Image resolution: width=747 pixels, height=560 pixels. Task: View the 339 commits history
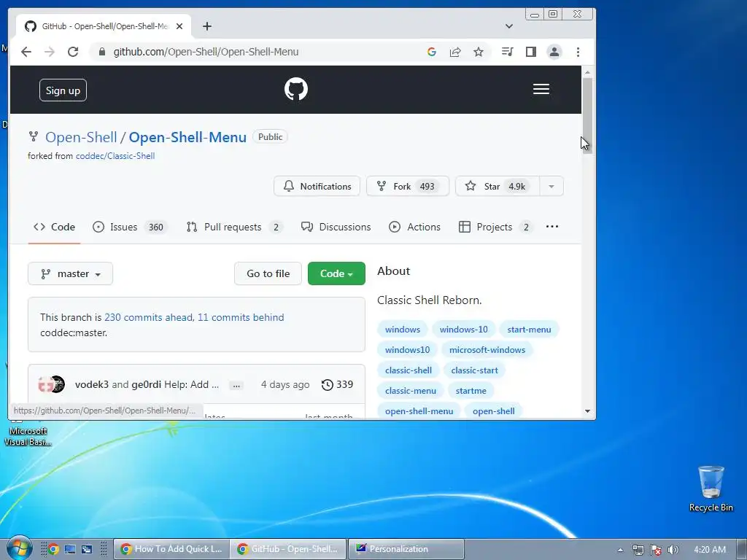tap(337, 385)
